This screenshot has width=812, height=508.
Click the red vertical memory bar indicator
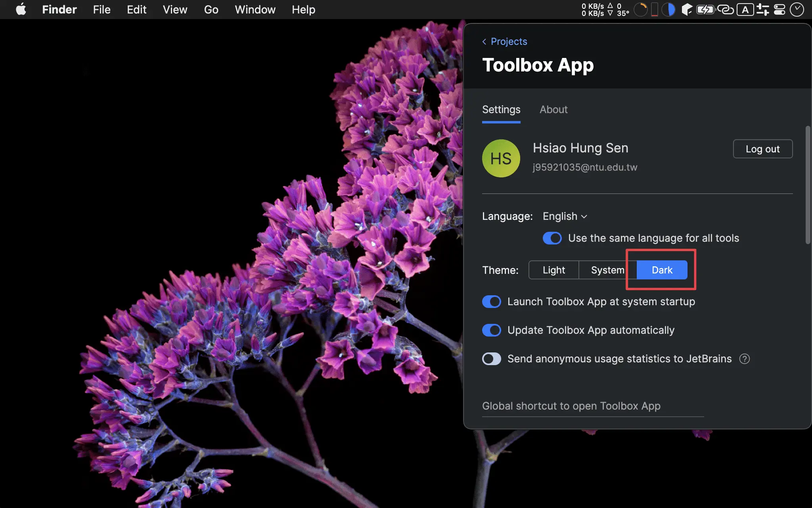[x=655, y=10]
